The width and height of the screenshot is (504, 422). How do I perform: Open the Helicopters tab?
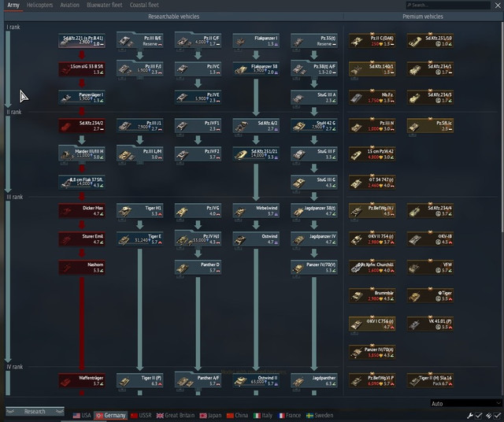tap(40, 6)
